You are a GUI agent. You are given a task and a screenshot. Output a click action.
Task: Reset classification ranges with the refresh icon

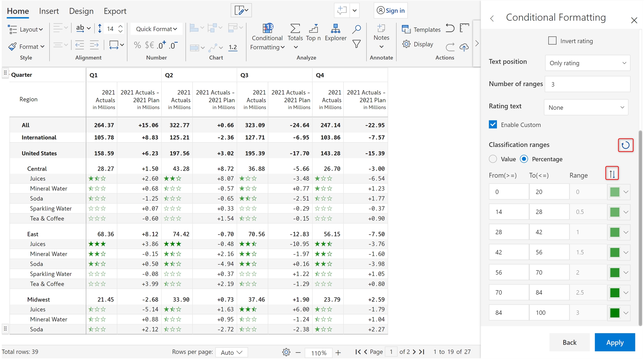(x=625, y=145)
